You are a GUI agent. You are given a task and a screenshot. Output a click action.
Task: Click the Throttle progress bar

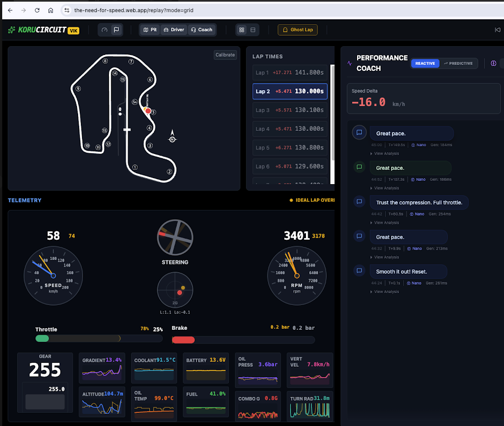point(98,339)
